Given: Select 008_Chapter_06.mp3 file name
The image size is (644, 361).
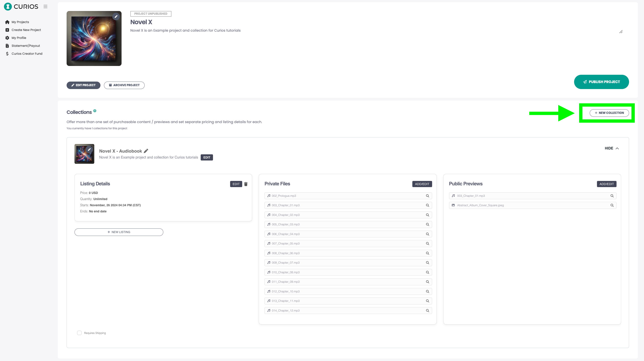Looking at the screenshot, I should [286, 253].
